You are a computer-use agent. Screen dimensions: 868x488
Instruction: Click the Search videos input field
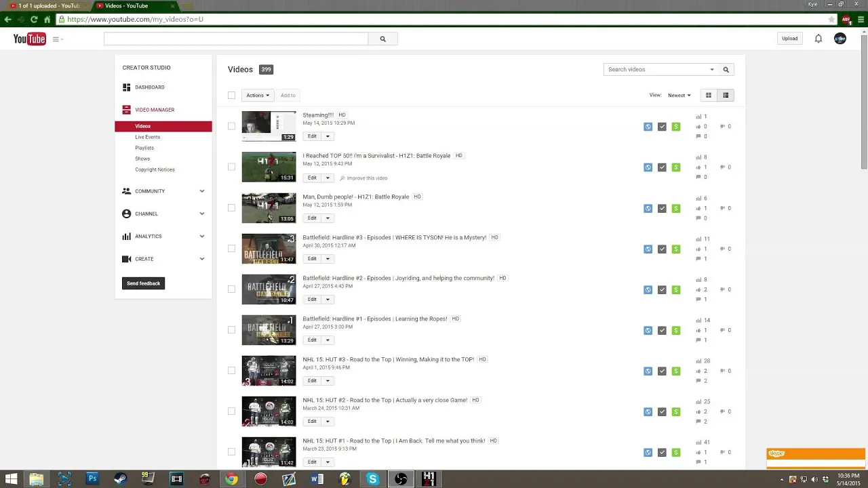656,69
